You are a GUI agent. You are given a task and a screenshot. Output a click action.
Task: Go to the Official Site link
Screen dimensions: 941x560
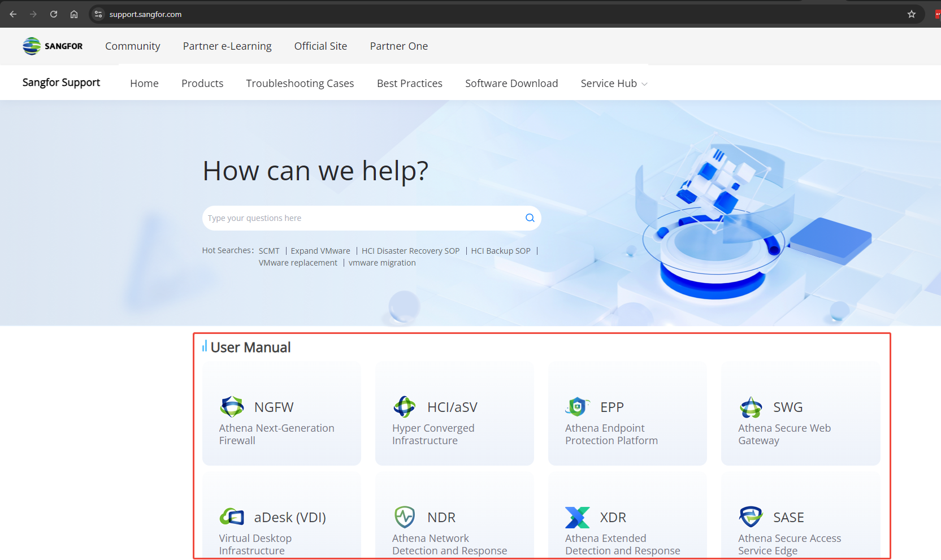pos(321,46)
